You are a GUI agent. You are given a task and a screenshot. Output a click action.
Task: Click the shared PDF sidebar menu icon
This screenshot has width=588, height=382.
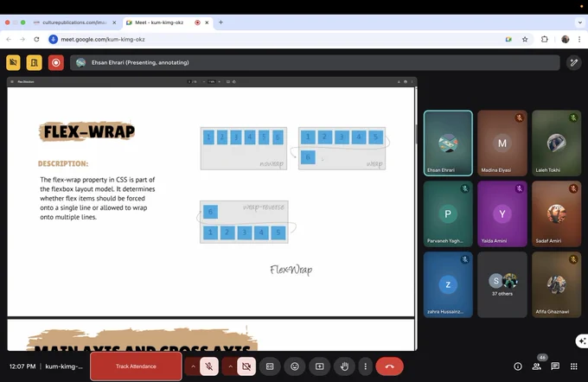pos(12,82)
